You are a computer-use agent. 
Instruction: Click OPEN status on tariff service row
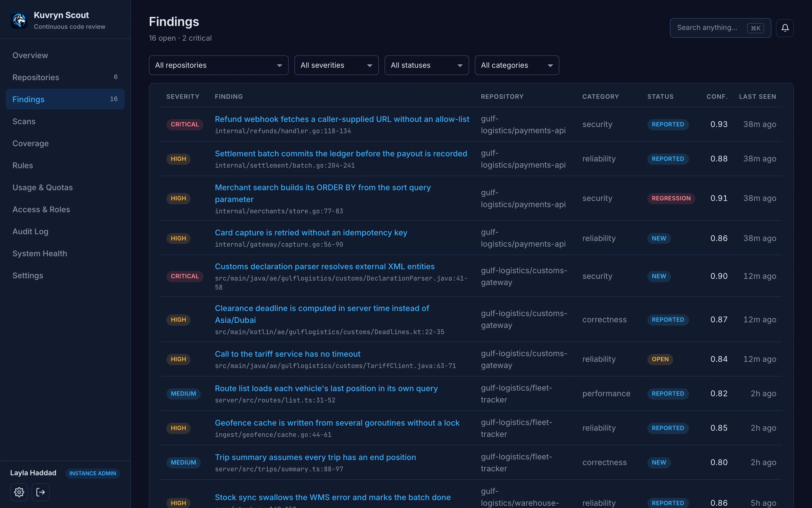[660, 359]
